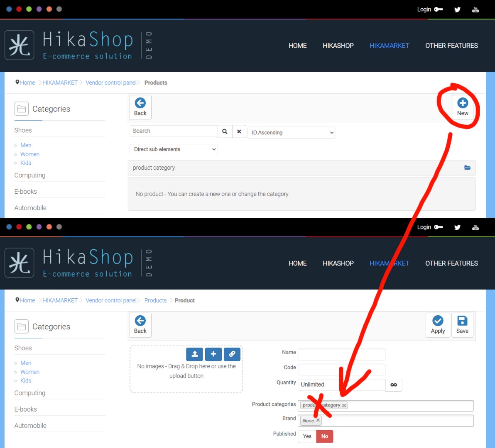Viewport: 495px width, 448px height.
Task: Open folder icon in product category row
Action: (467, 168)
